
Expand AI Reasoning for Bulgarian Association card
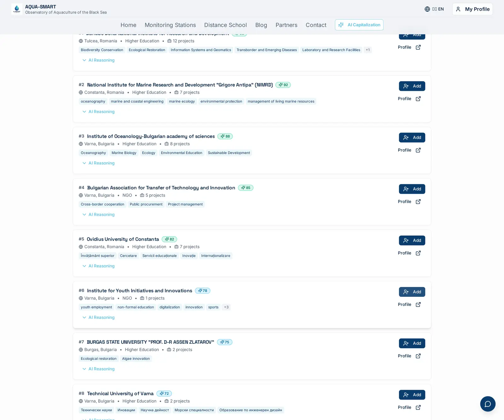pyautogui.click(x=98, y=215)
